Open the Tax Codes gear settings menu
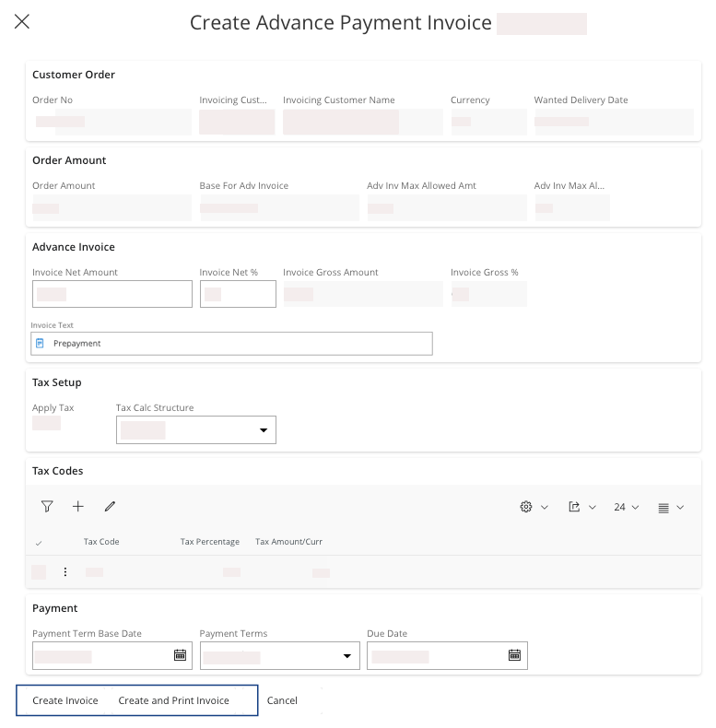The image size is (716, 728). [534, 507]
